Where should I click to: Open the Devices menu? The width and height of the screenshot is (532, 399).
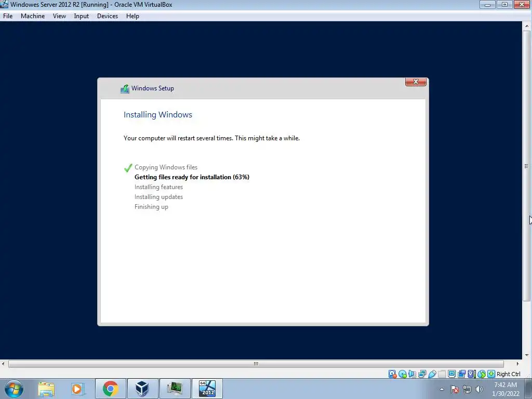click(x=108, y=16)
